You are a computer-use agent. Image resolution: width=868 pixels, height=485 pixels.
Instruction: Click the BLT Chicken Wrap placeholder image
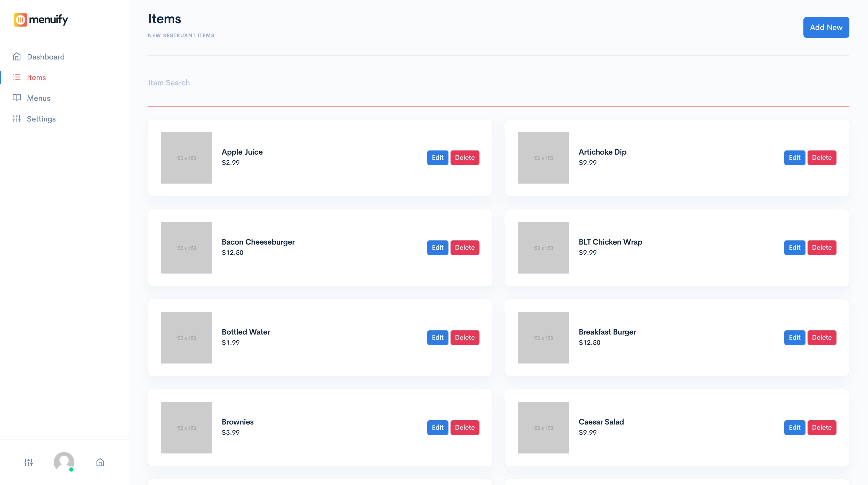tap(543, 248)
